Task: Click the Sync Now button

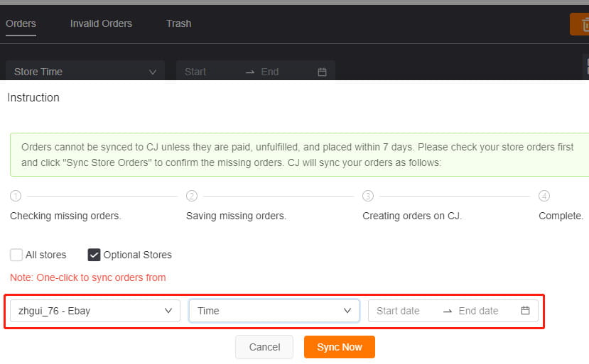Action: pyautogui.click(x=340, y=347)
